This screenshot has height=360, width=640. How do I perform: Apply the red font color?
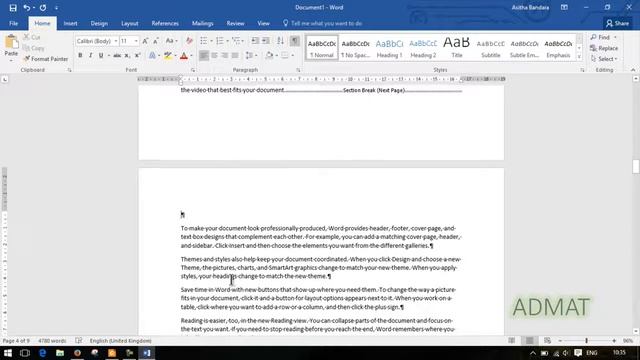point(184,56)
